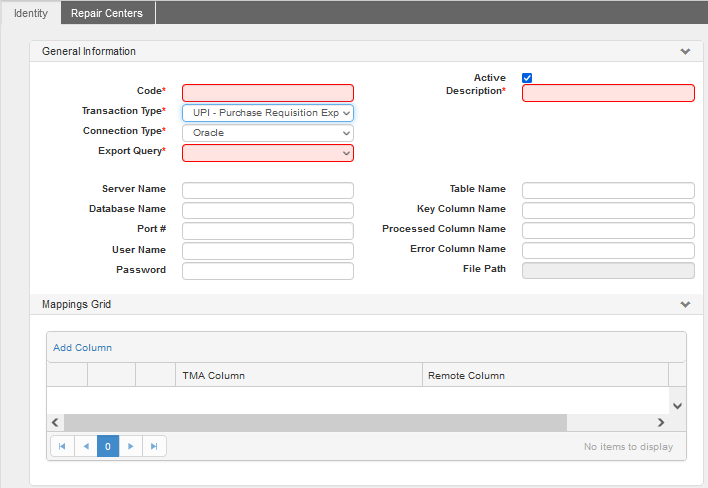The height and width of the screenshot is (488, 708).
Task: Click the TMA Column header
Action: (x=298, y=375)
